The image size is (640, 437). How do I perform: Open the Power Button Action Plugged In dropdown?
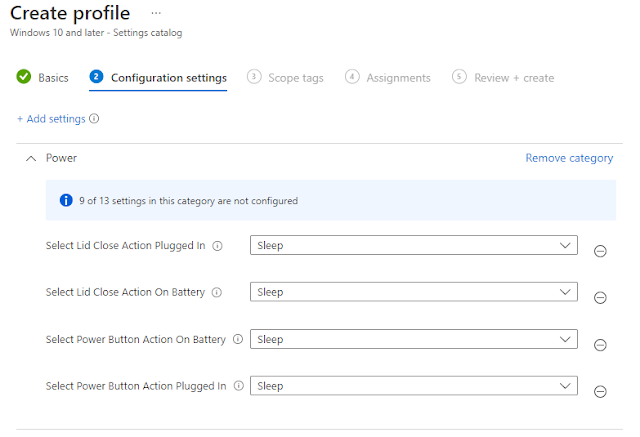click(413, 386)
